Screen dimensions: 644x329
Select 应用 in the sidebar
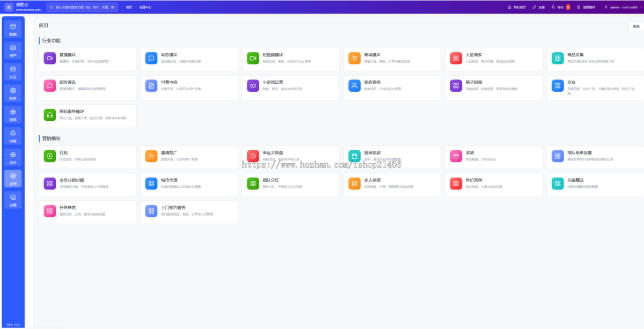pos(13,179)
